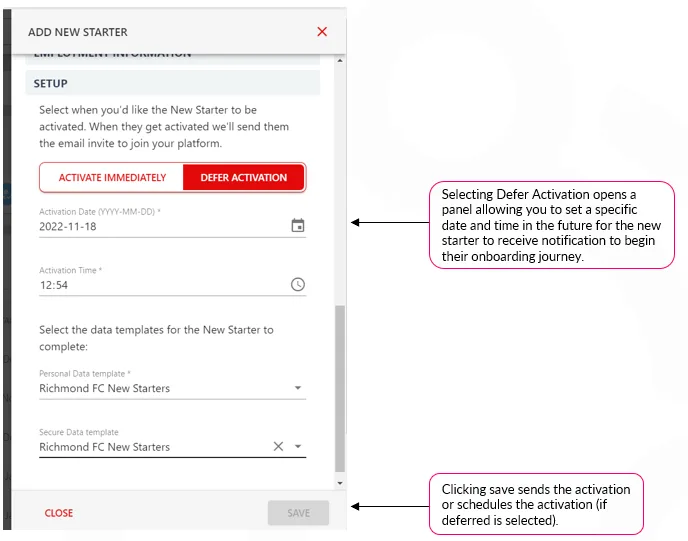Click the Activation Time field 12:54
688x541 pixels.
point(172,285)
